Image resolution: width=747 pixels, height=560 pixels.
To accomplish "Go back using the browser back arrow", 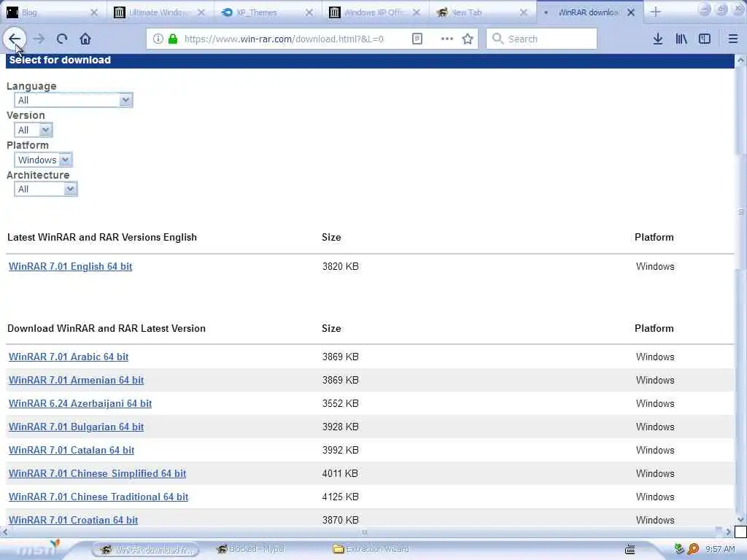I will 15,39.
